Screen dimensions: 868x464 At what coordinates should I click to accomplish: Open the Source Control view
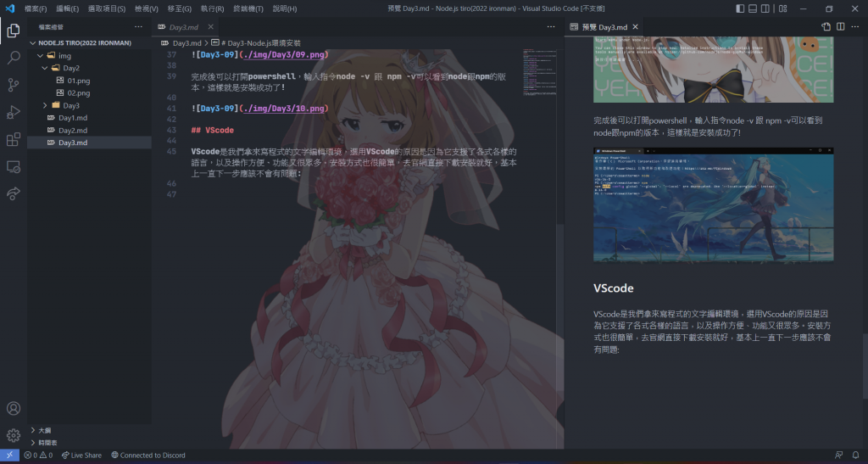pos(14,85)
